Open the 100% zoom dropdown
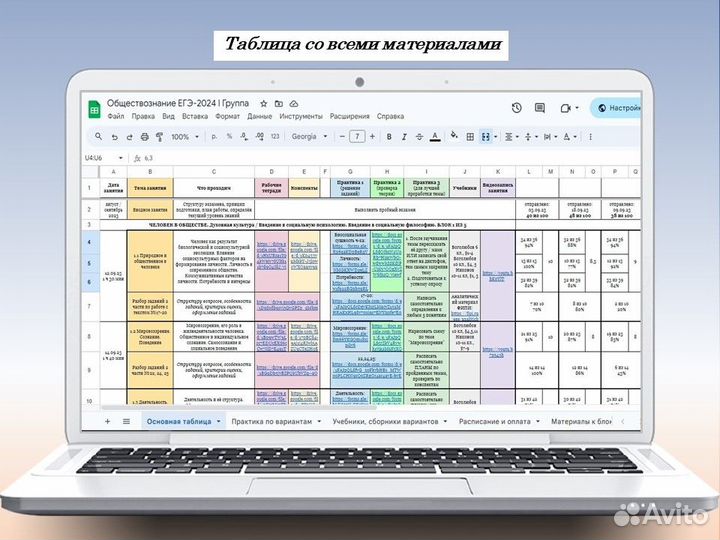This screenshot has width=720, height=540. 185,137
